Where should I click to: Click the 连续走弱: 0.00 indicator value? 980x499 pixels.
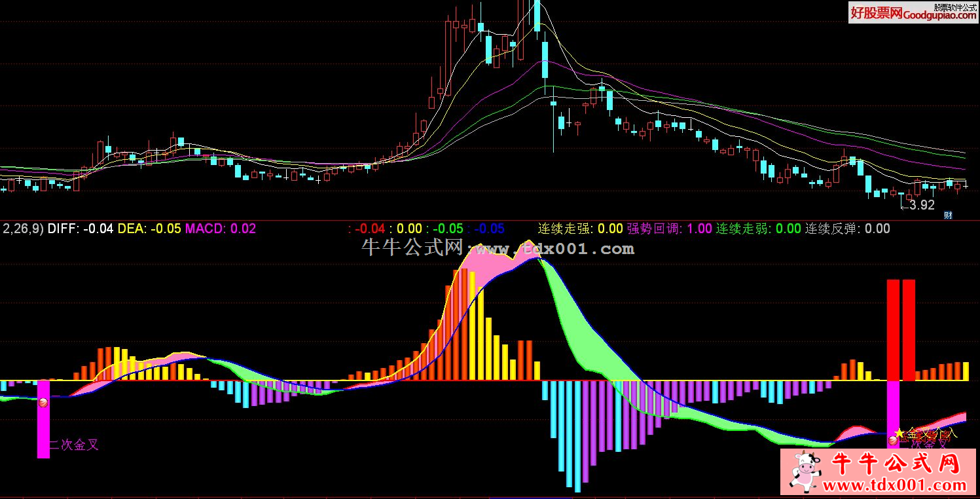pos(758,229)
